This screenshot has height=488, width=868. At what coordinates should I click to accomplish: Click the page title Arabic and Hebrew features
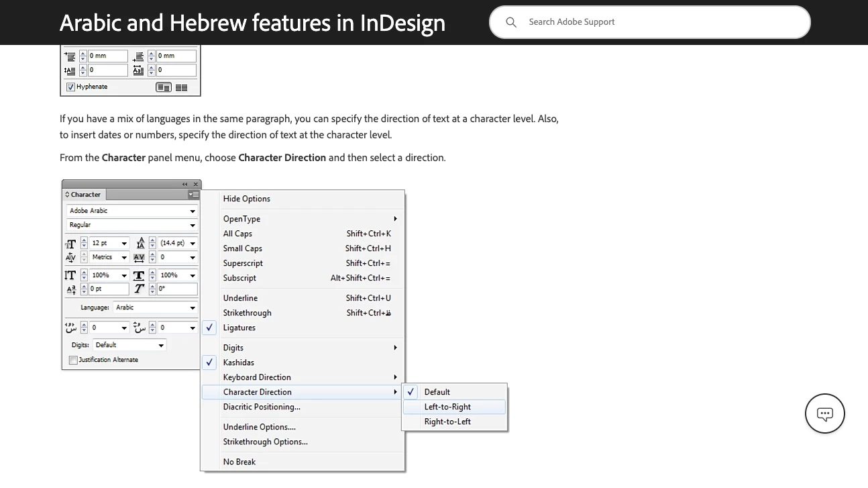pos(252,22)
